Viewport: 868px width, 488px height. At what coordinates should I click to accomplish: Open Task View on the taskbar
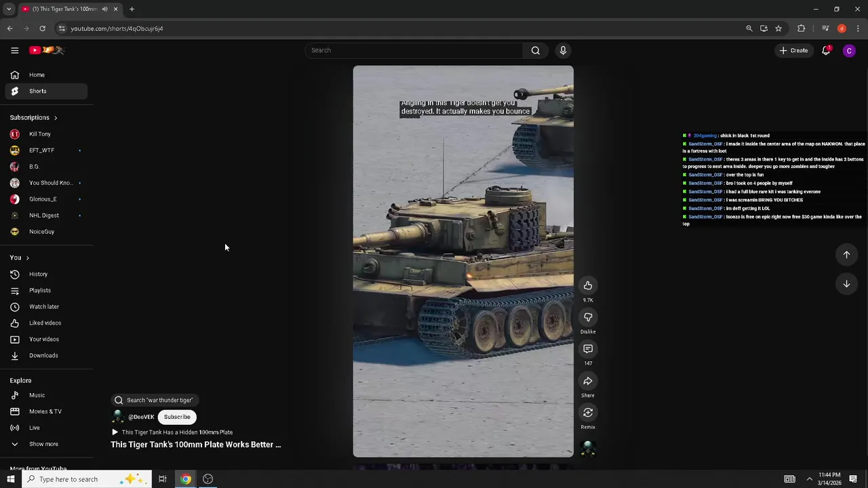pos(163,479)
